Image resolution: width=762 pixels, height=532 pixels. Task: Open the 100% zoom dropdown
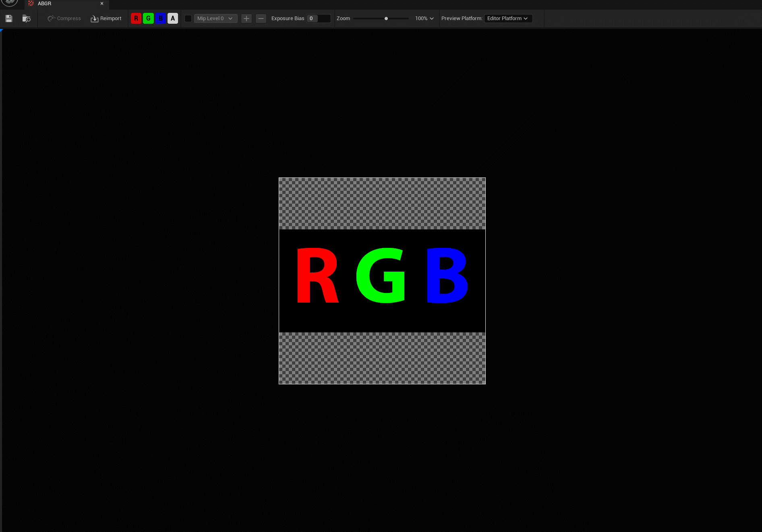click(424, 19)
